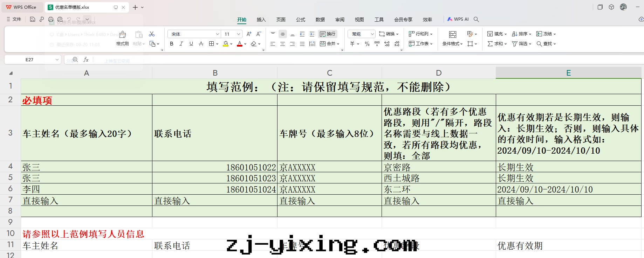Expand the merge cells (合并) dropdown
Screen dimensions: 644x258
(x=338, y=44)
